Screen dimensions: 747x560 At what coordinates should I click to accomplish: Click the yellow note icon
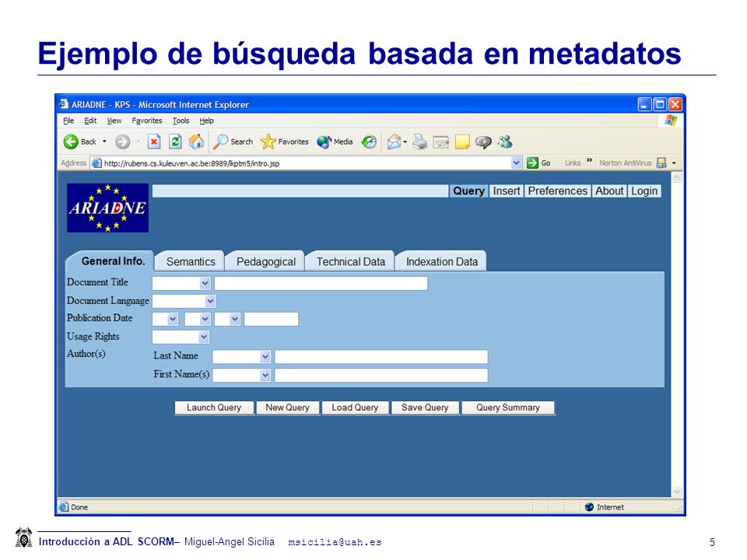[462, 142]
